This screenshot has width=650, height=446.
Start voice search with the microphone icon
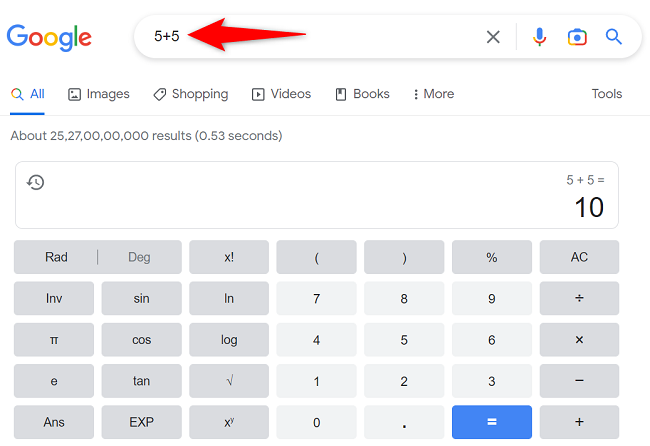click(x=539, y=37)
